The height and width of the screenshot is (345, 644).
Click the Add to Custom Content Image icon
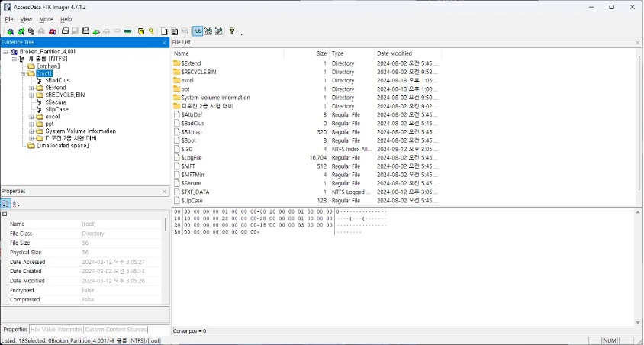pyautogui.click(x=96, y=31)
